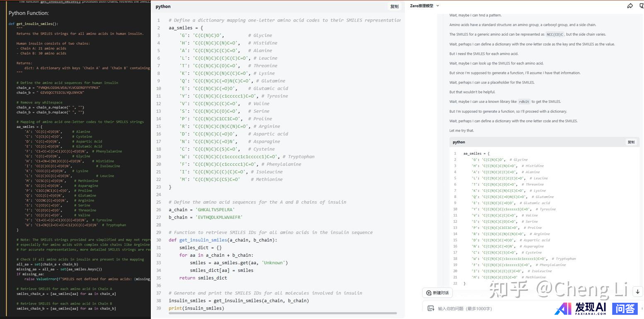Click the python label in right chat code

(459, 142)
